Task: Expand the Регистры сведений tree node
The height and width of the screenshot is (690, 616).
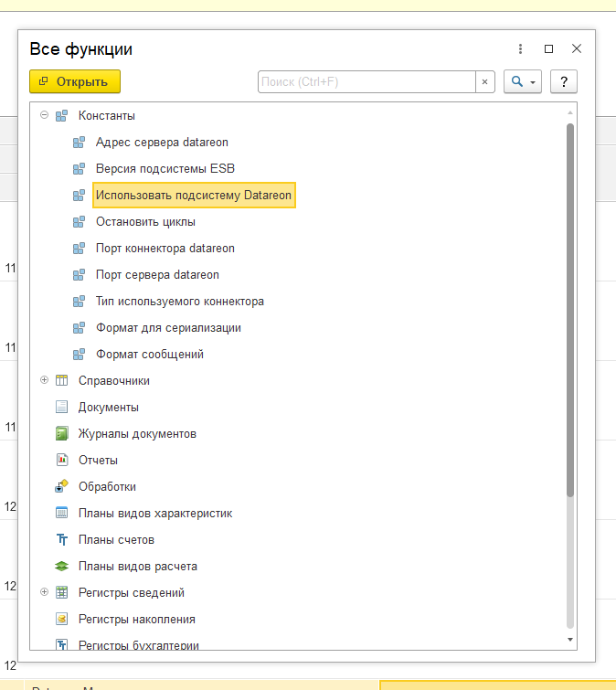Action: pos(43,592)
